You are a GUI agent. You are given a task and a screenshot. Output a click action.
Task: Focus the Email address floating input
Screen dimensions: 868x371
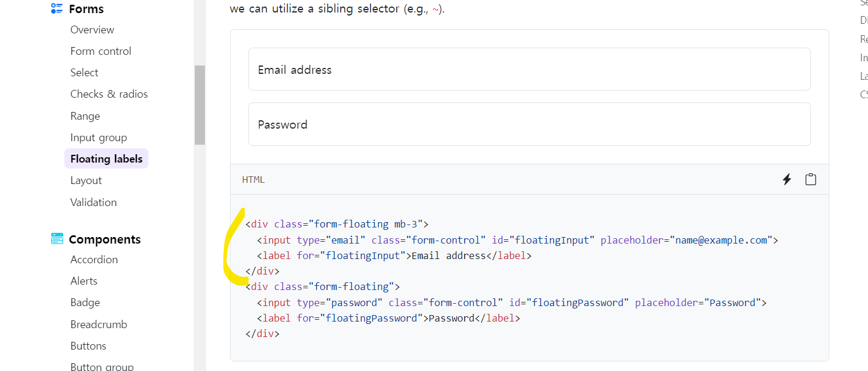coord(530,69)
